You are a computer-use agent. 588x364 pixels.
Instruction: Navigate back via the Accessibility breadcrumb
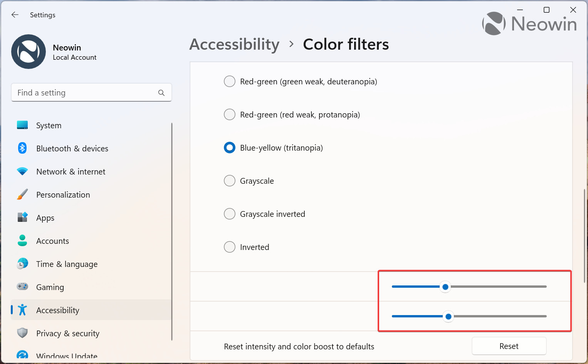click(234, 44)
